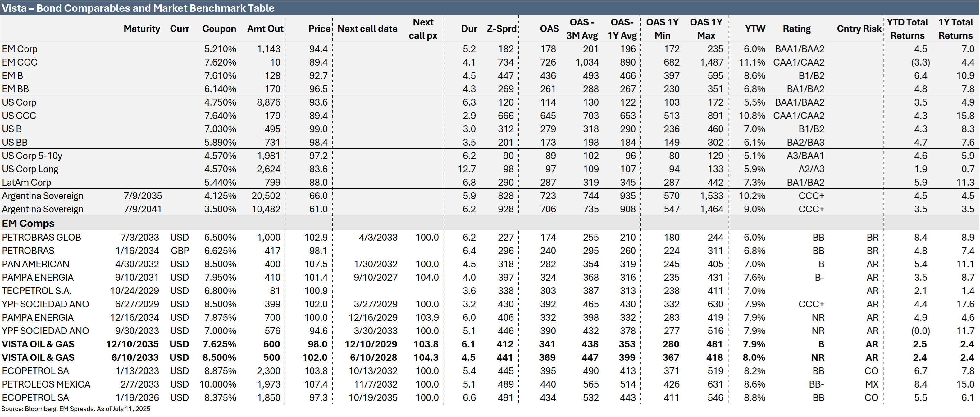Screen dimensions: 980x417
Task: Select the US Corp Long row label
Action: click(x=30, y=169)
